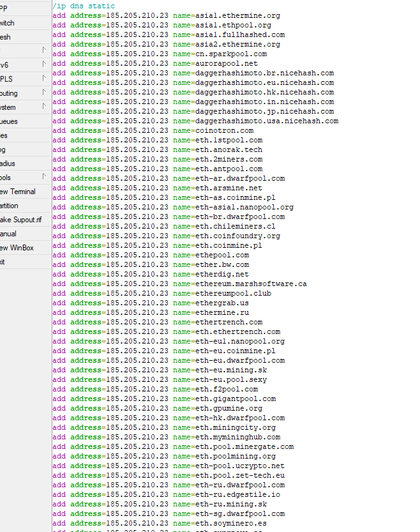Choose Exit in the sidebar
The width and height of the screenshot is (420, 532).
coord(25,262)
